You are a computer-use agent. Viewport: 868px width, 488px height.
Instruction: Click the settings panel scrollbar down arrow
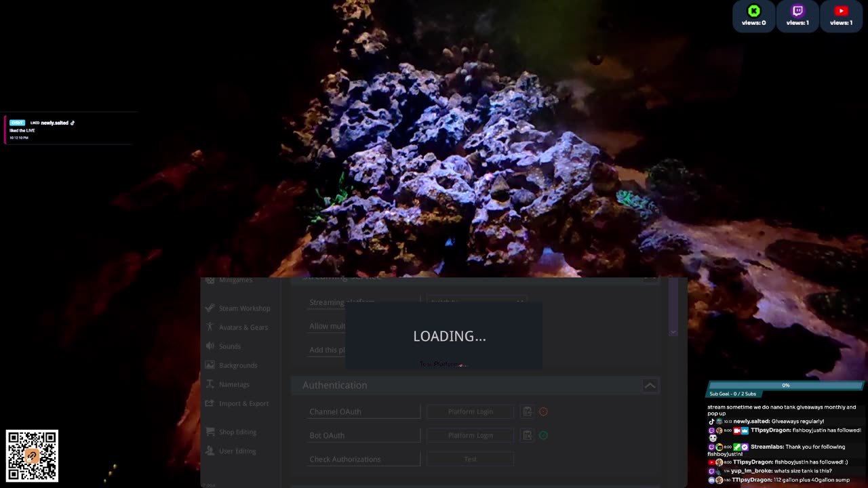click(673, 332)
